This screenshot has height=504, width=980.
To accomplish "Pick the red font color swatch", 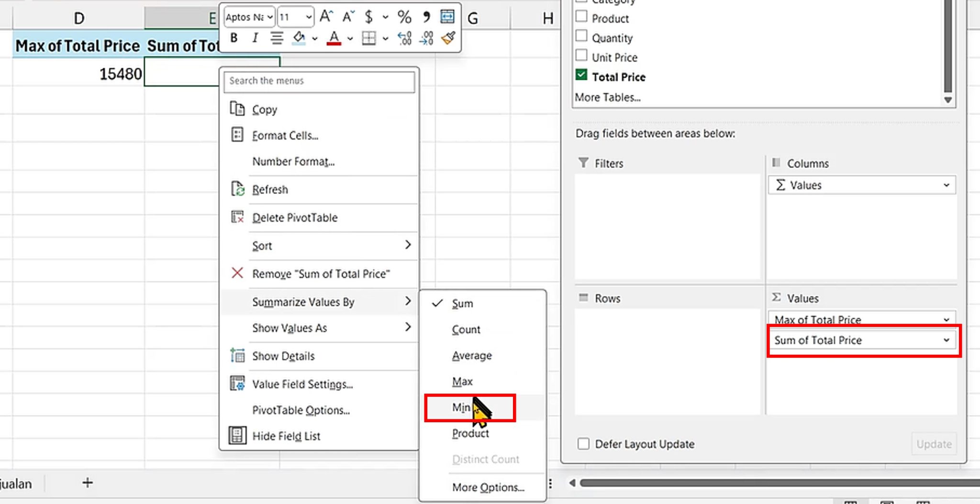I will (x=335, y=43).
